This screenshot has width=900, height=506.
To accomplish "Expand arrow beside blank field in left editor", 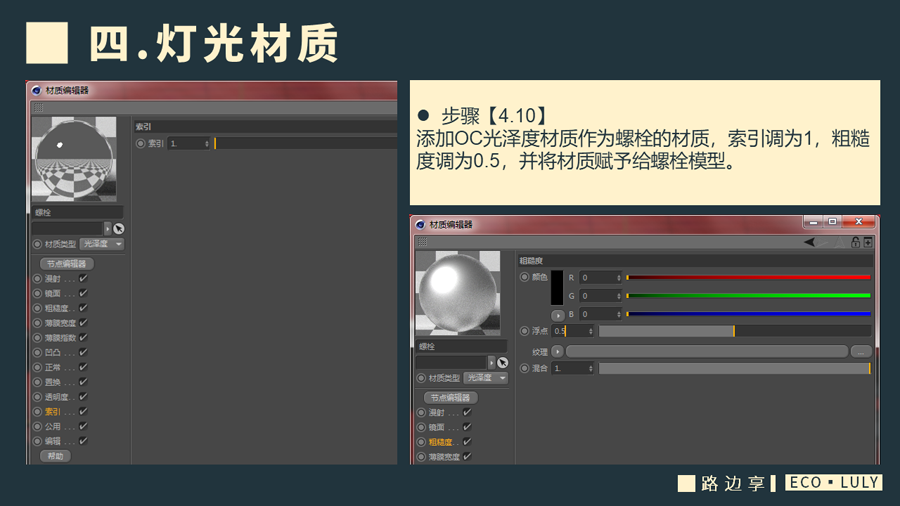I will tap(107, 228).
